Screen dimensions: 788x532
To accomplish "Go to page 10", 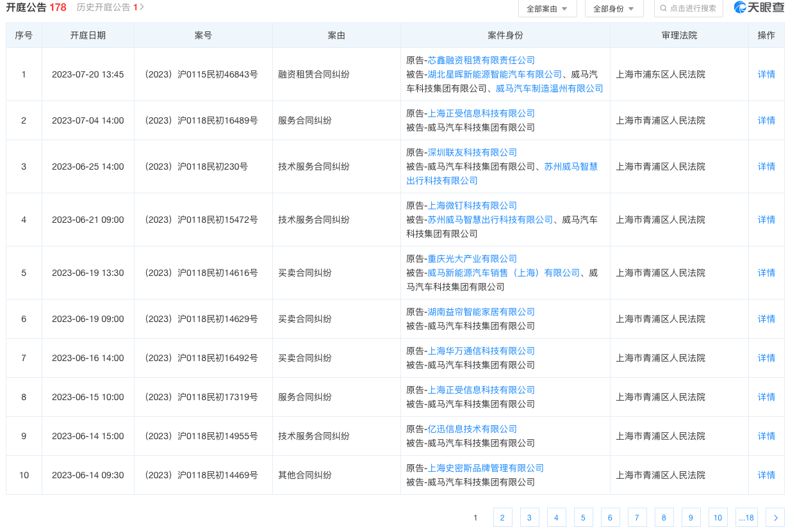I will click(x=718, y=517).
